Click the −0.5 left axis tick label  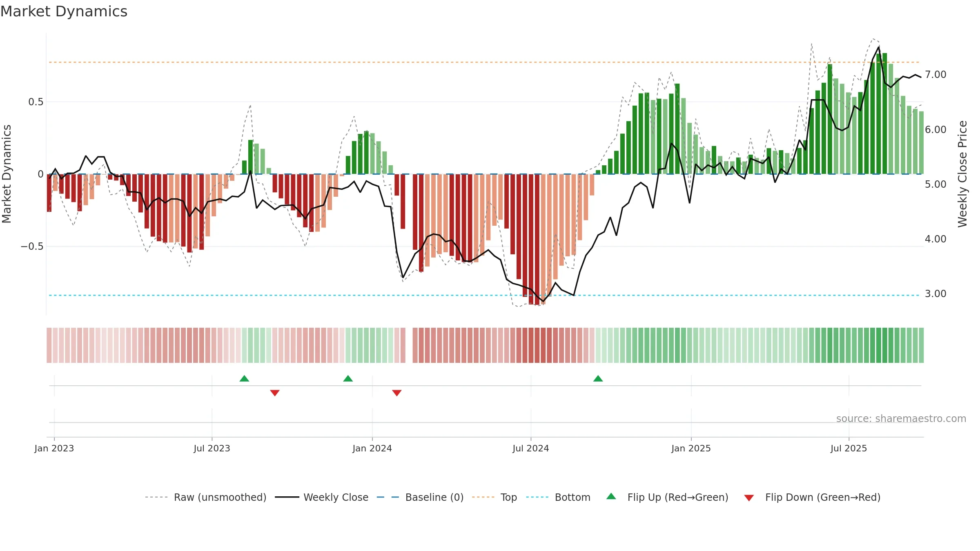pos(32,247)
